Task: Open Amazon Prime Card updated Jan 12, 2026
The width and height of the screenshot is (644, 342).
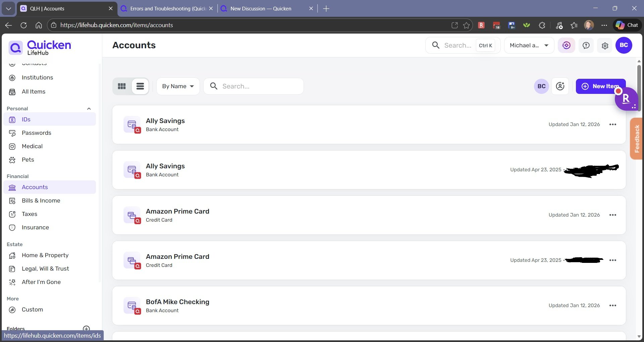Action: point(177,211)
